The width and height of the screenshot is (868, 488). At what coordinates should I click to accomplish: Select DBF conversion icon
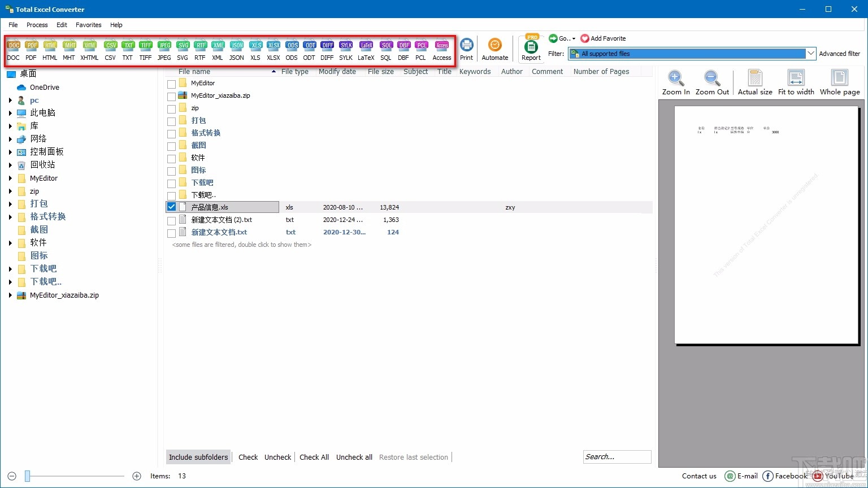point(403,50)
